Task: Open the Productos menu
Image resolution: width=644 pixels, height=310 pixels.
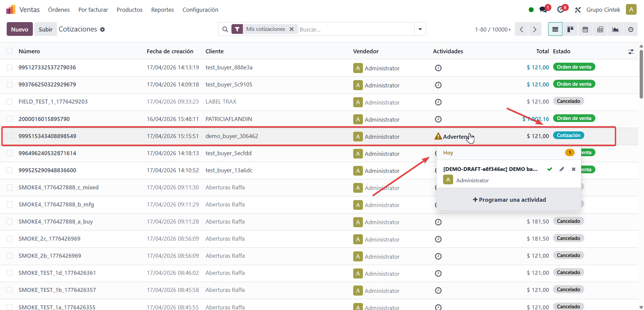Action: pyautogui.click(x=129, y=10)
